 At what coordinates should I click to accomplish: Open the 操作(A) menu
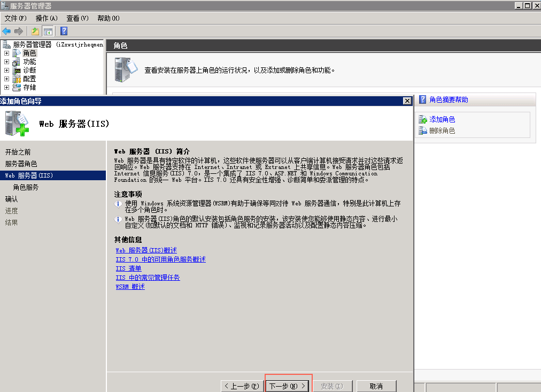(x=47, y=18)
